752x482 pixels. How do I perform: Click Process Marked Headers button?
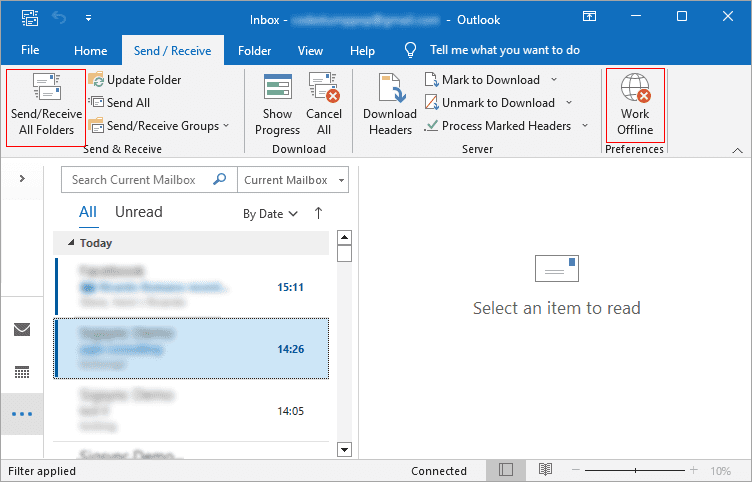[506, 126]
